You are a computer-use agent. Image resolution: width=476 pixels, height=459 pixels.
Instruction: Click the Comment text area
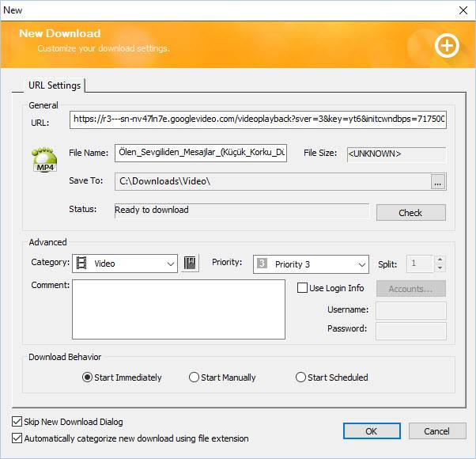(x=178, y=309)
